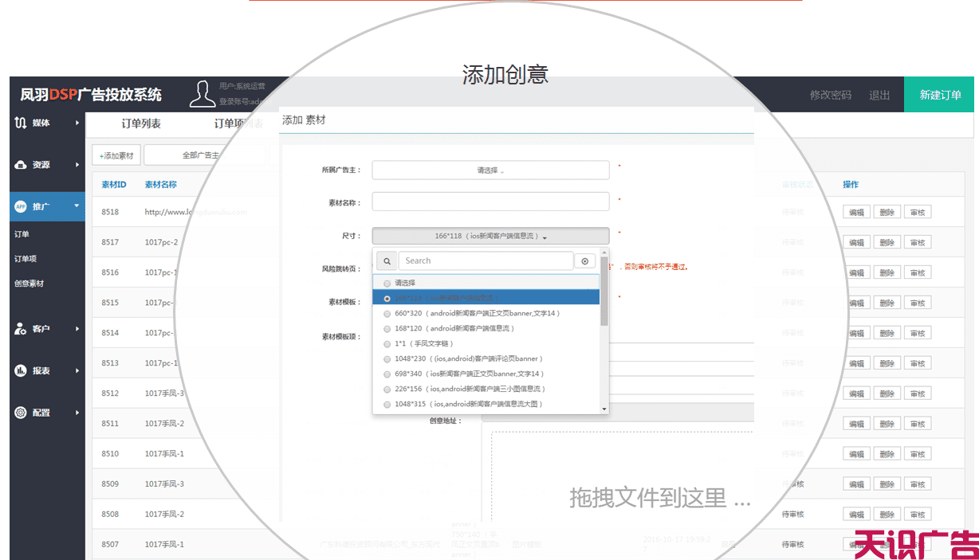Click the 凤羽DSP广告投放系统 logo title
Screen dimensions: 979x560
(x=91, y=95)
